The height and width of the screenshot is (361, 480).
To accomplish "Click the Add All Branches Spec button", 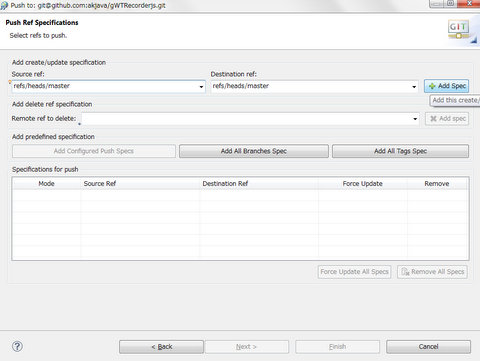I will (254, 151).
